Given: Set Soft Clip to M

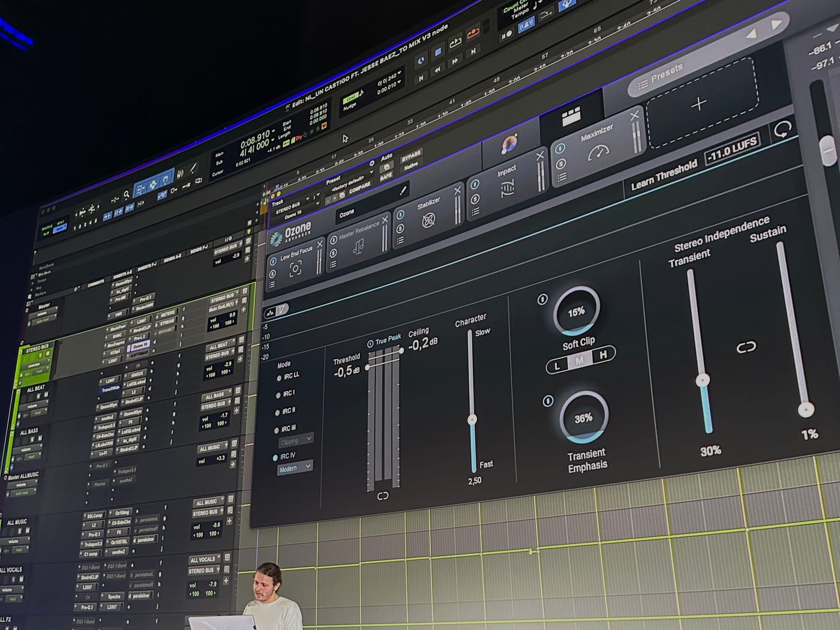Looking at the screenshot, I should click(580, 361).
